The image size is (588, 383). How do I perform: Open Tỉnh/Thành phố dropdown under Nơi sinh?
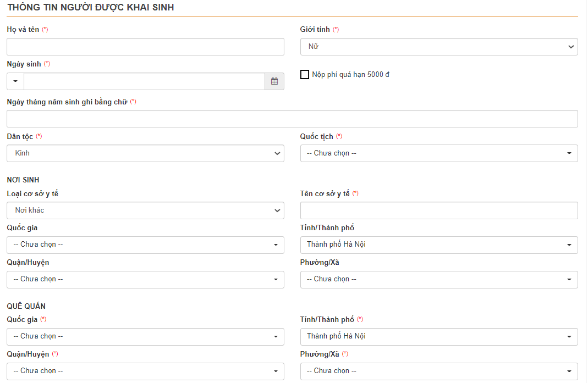tap(438, 245)
